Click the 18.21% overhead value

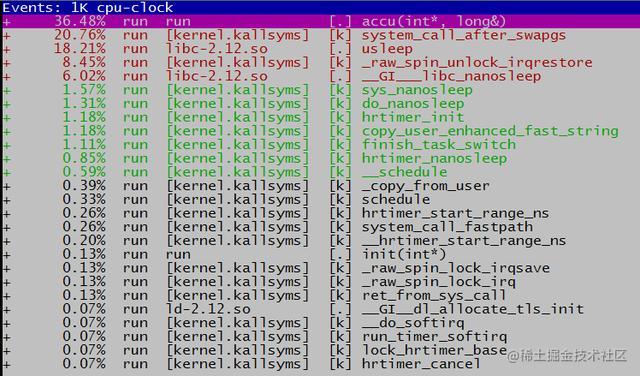click(80, 49)
